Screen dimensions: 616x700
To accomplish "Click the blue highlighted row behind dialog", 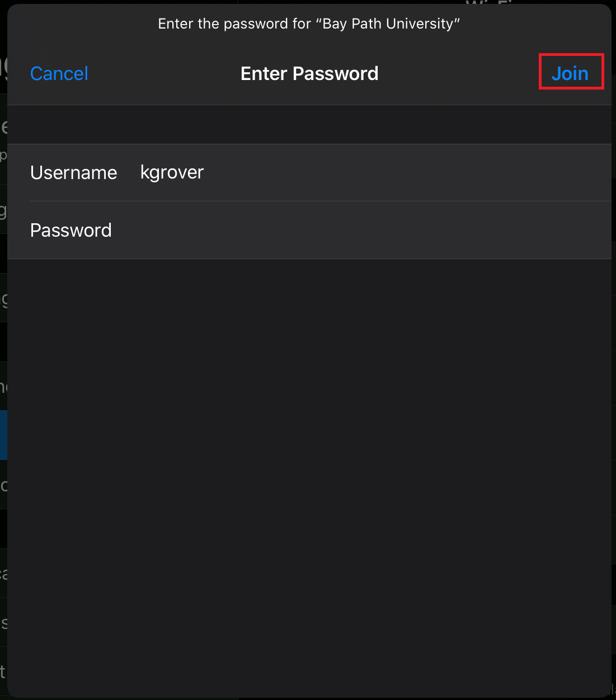I will point(3,435).
